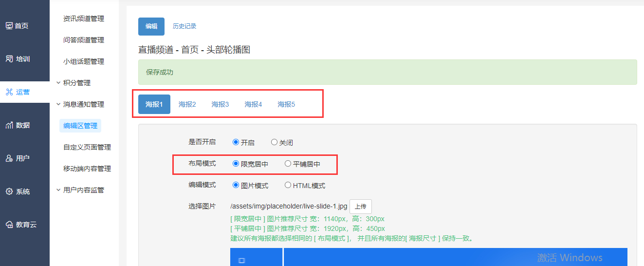Open 资讯频道管理 in the submenu
This screenshot has width=644, height=266.
pos(84,19)
